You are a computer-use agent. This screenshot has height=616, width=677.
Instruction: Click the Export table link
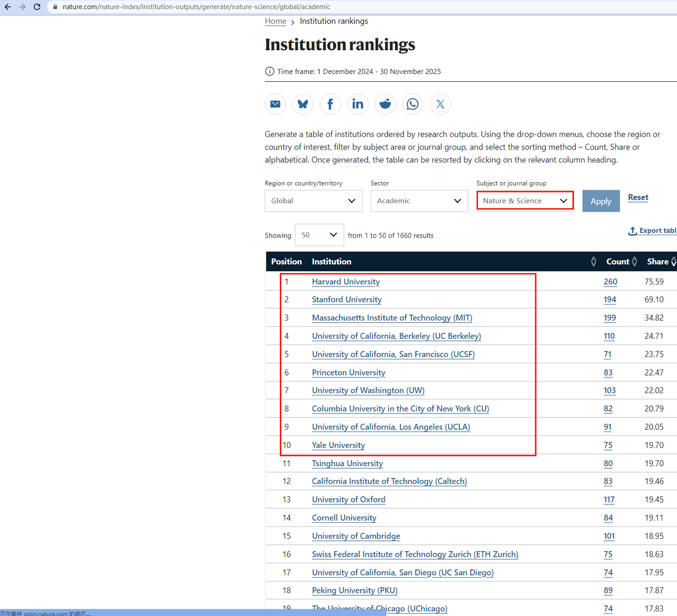tap(653, 231)
